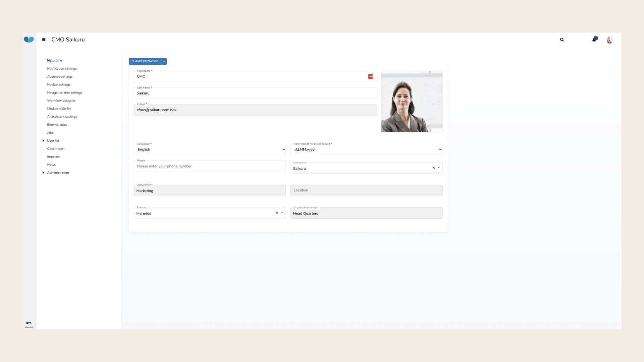
Task: Open the AI assistant settings link
Action: (x=62, y=116)
